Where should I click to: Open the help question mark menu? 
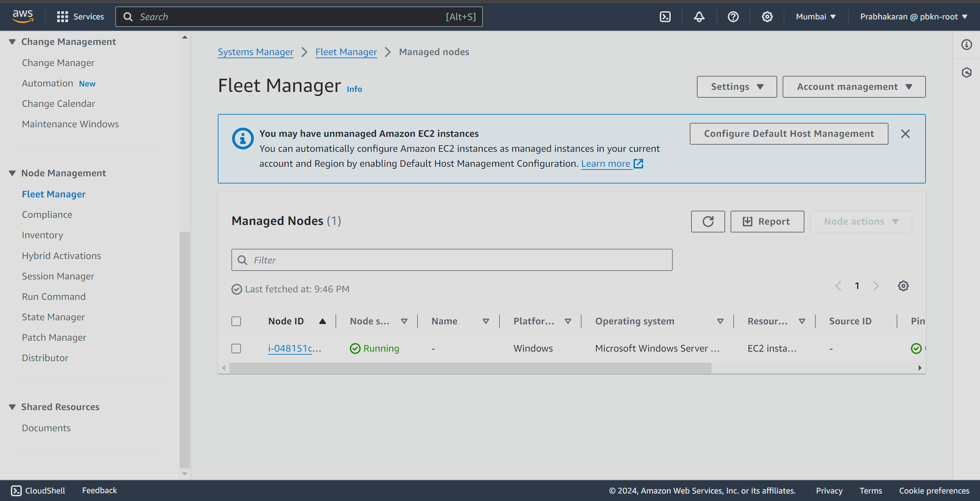(x=733, y=17)
